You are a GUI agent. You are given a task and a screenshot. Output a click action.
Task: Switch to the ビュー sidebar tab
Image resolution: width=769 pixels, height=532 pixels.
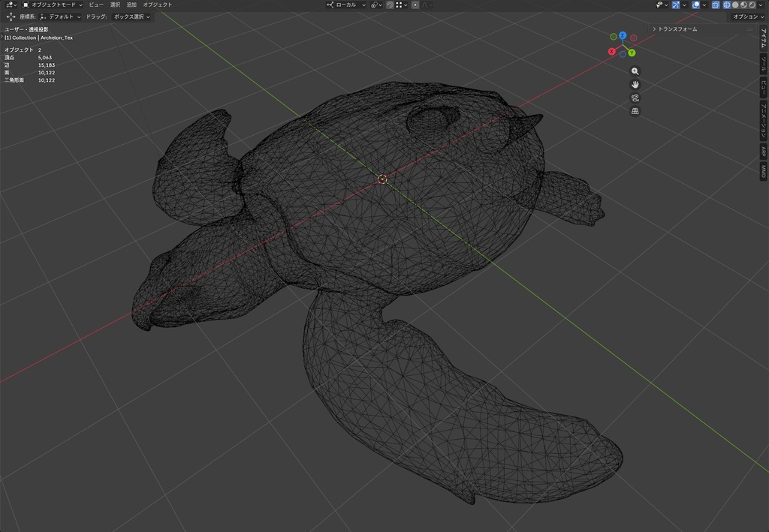(764, 87)
